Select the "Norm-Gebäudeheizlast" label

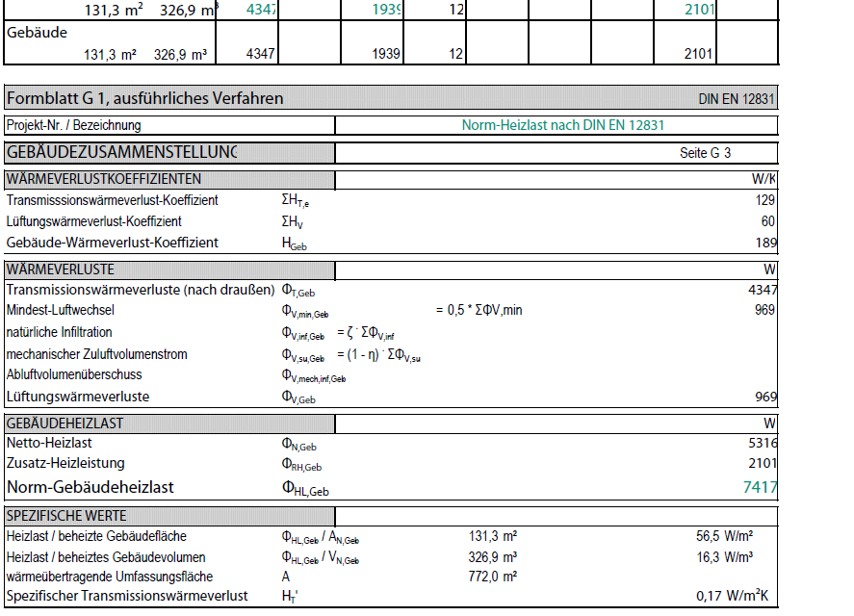coord(91,487)
